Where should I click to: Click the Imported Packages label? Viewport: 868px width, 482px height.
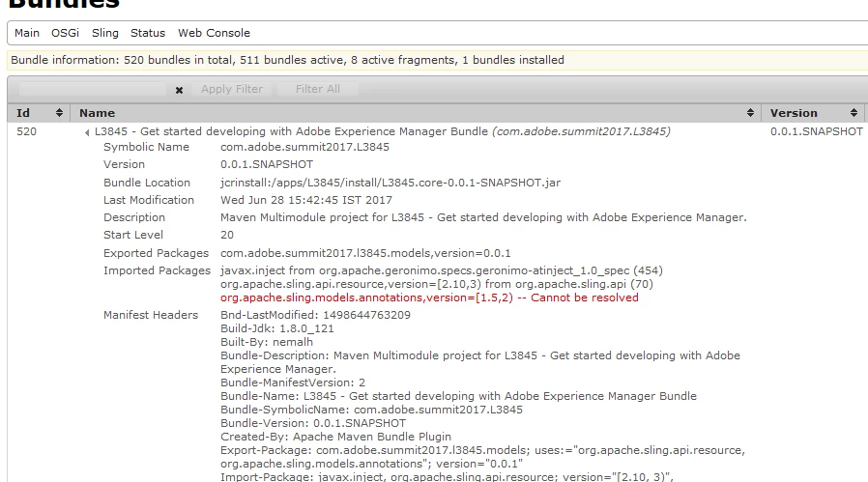158,270
